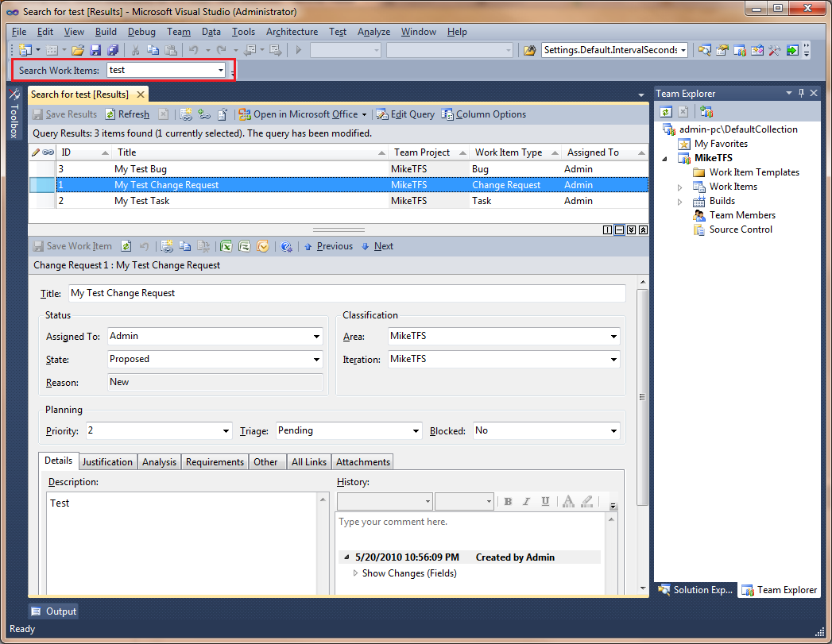Toggle the horizontal split layout button
This screenshot has width=832, height=644.
(x=619, y=230)
